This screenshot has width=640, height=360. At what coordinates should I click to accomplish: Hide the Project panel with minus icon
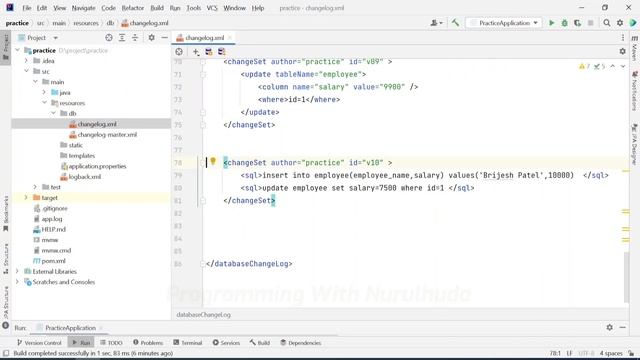(x=164, y=38)
